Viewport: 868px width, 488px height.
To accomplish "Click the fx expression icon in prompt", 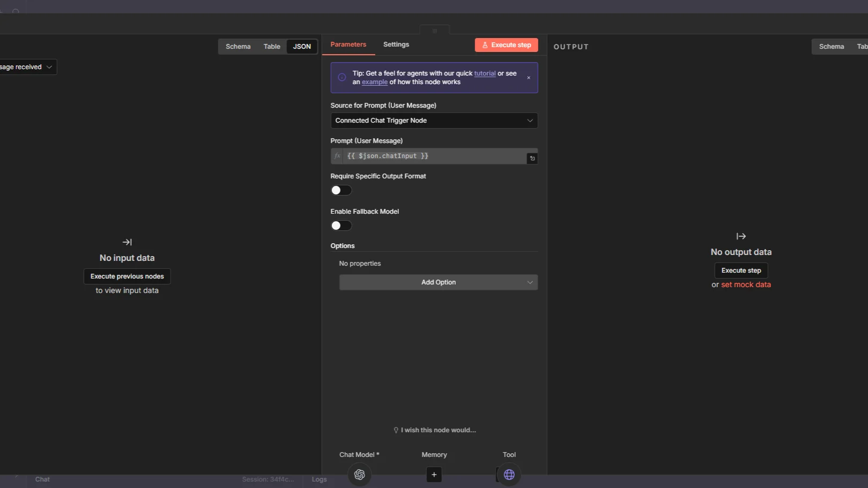I will [x=337, y=156].
